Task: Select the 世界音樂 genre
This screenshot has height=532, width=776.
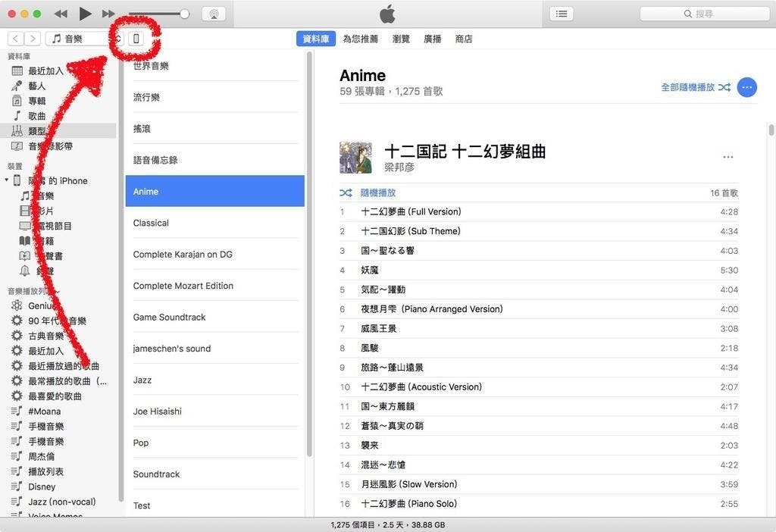Action: [x=214, y=66]
